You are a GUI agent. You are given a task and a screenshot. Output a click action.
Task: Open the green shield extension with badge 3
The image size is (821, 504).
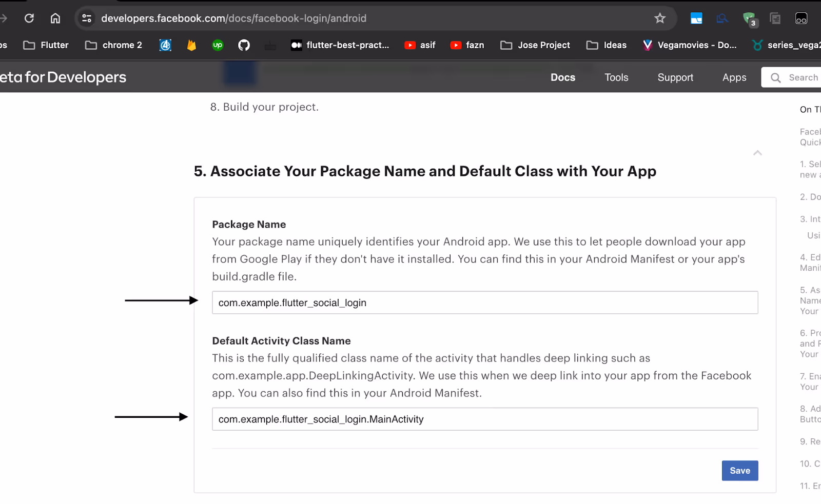pyautogui.click(x=750, y=19)
